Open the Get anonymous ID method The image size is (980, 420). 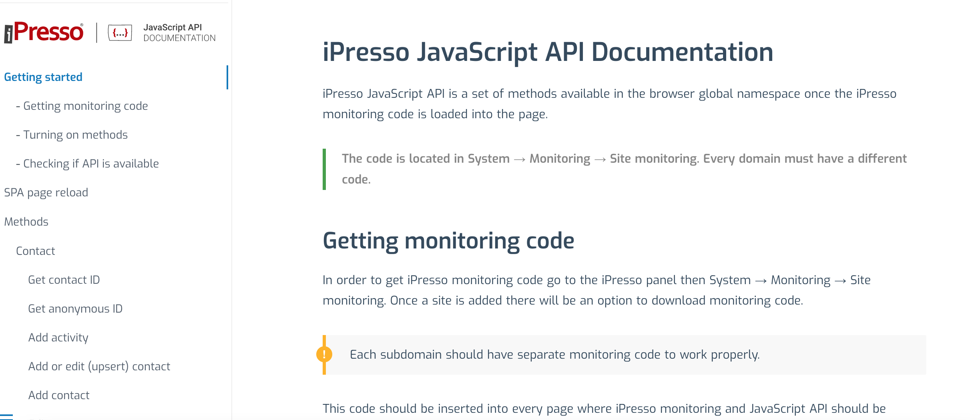coord(75,309)
